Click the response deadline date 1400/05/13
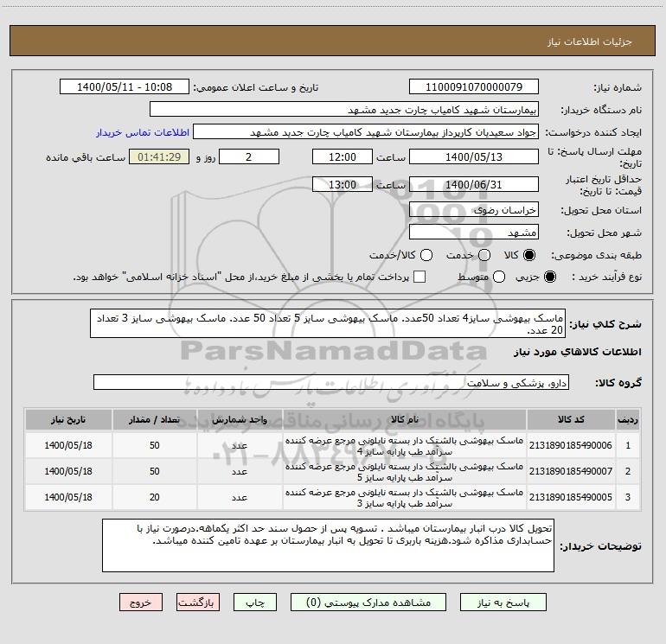The height and width of the screenshot is (644, 666). coord(474,156)
